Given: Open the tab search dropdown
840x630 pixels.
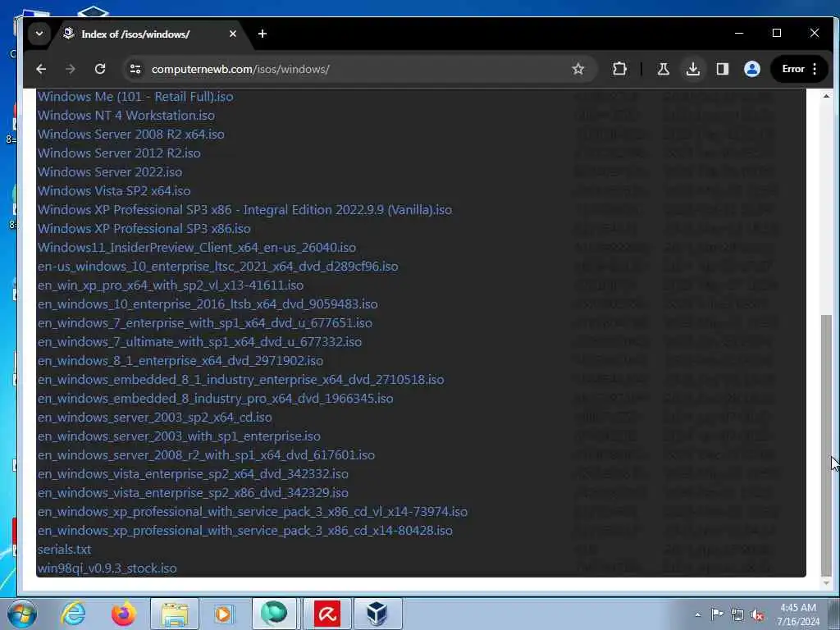Looking at the screenshot, I should (x=39, y=34).
